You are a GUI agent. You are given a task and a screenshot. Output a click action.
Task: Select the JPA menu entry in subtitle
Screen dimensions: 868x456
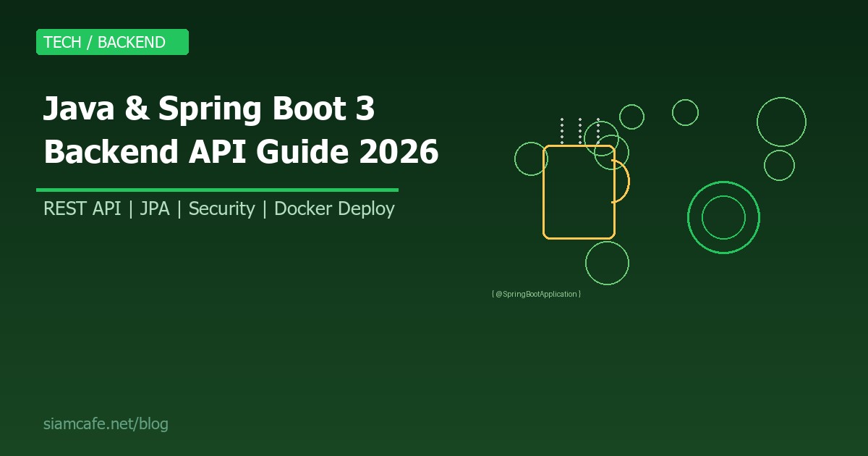[x=154, y=209]
